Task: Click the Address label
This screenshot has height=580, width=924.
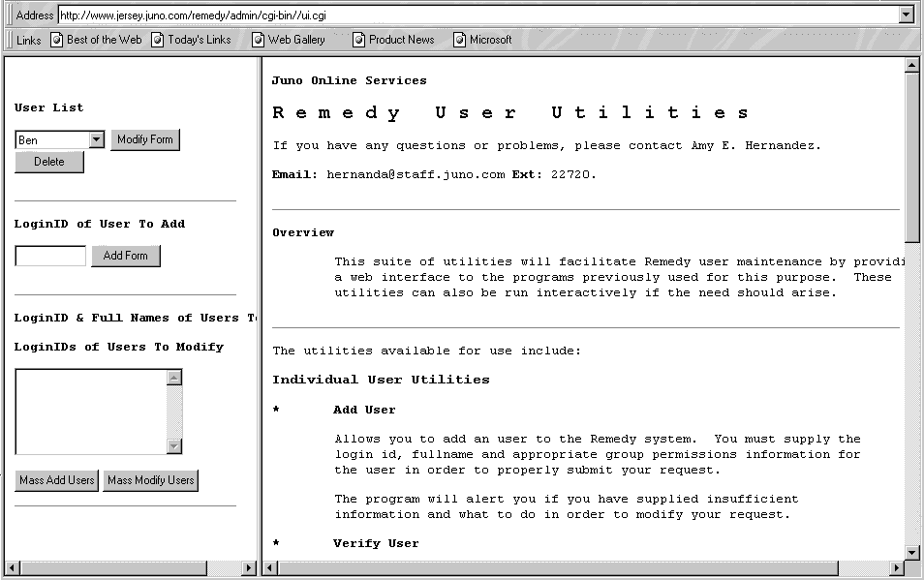Action: 34,15
